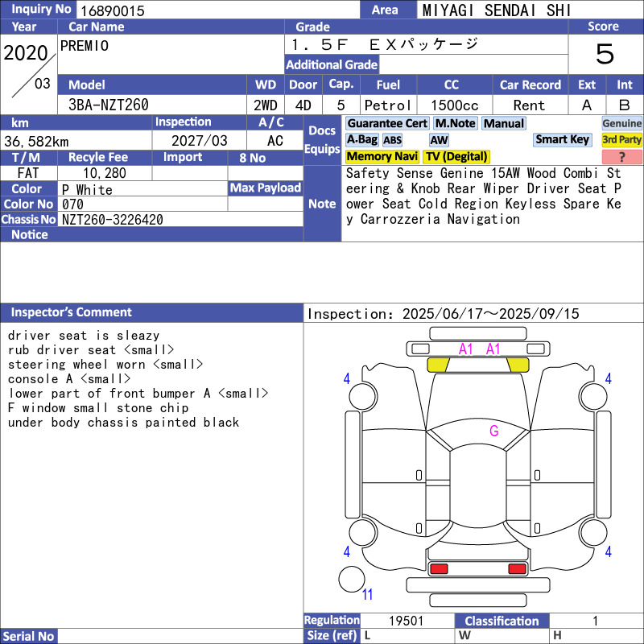Click the pink G mark on windshield

[494, 431]
